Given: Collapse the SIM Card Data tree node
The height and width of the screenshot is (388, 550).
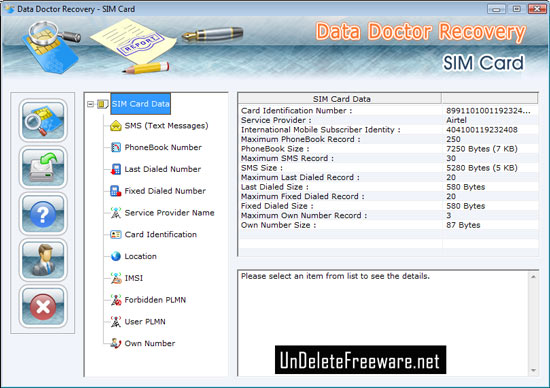Looking at the screenshot, I should pos(90,104).
